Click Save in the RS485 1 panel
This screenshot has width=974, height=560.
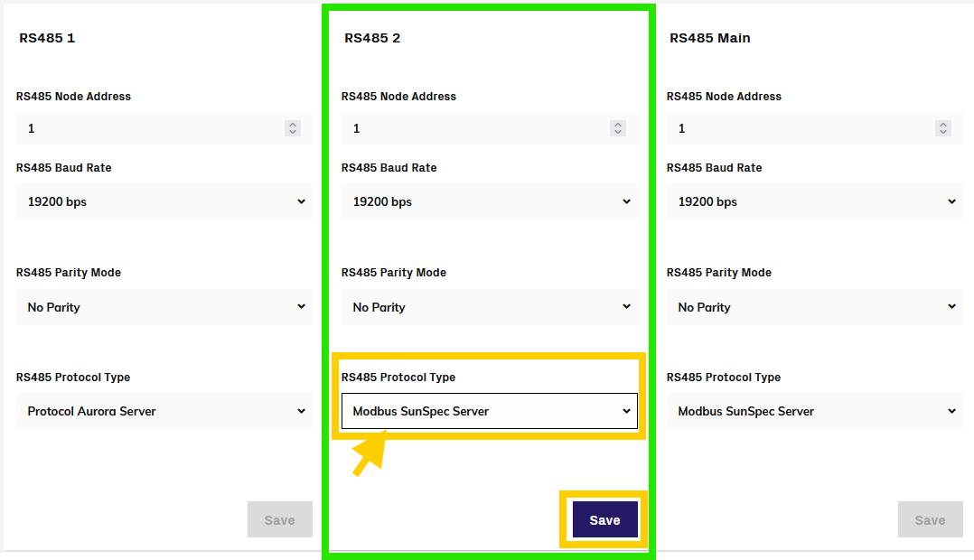279,520
